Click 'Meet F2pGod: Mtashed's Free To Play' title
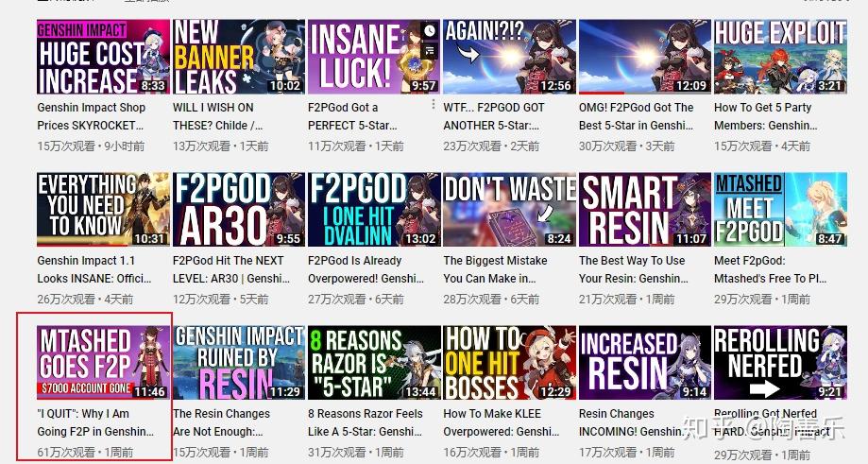This screenshot has height=464, width=868. (x=770, y=269)
